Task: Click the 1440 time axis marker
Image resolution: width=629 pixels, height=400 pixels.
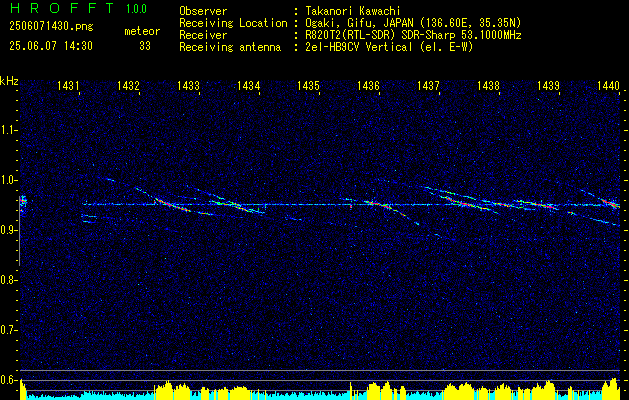Action: [x=608, y=85]
